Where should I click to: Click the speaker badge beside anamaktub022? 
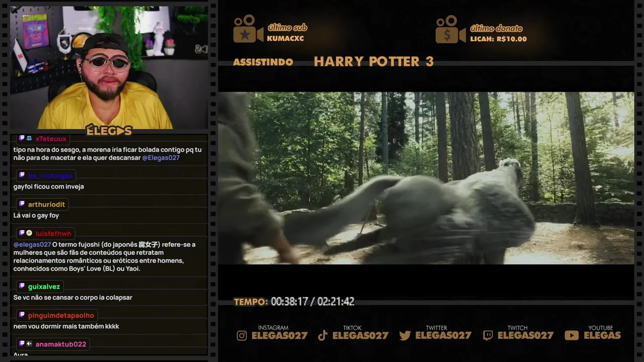[29, 344]
